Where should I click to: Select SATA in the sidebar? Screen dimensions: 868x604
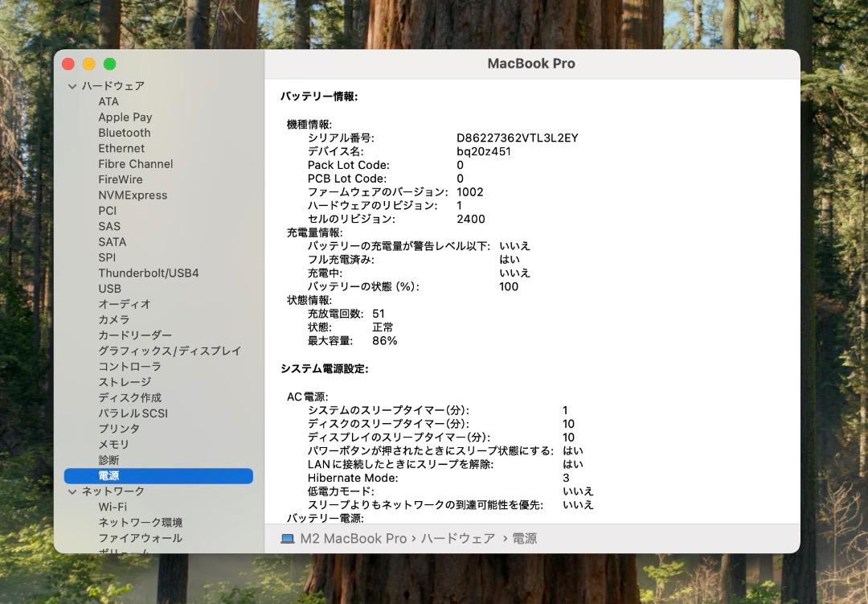click(113, 241)
